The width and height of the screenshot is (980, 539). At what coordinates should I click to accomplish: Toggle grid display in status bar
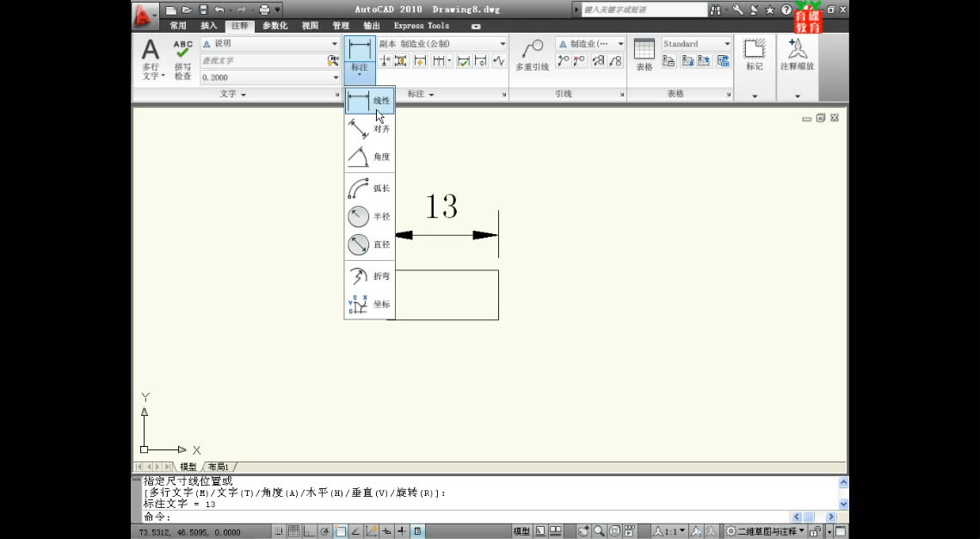click(x=293, y=531)
